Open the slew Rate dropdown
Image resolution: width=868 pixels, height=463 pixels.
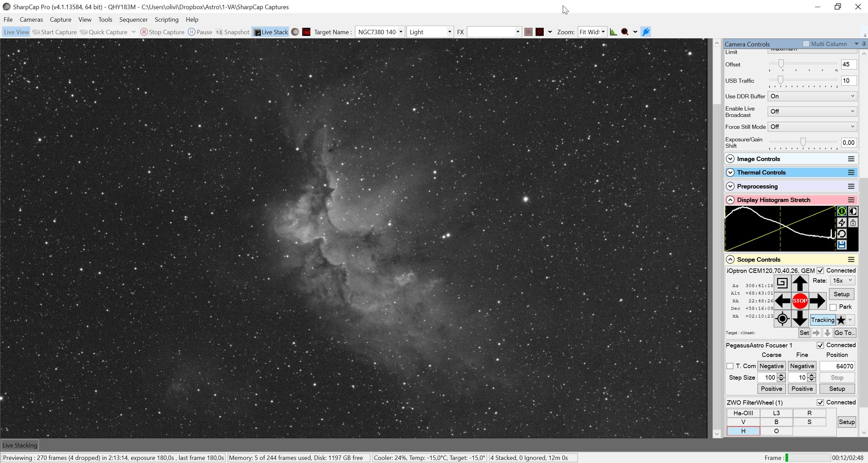pyautogui.click(x=842, y=281)
